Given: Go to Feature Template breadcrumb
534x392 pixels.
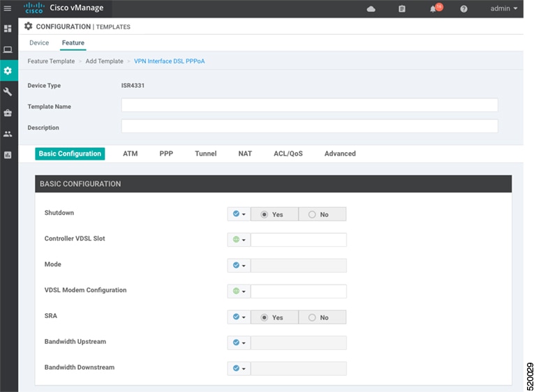Looking at the screenshot, I should click(x=51, y=61).
